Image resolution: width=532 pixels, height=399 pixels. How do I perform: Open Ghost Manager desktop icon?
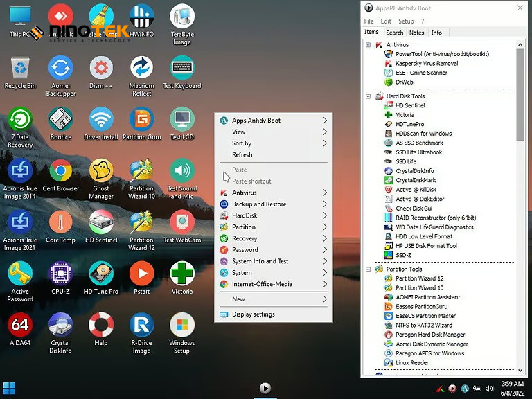101,170
